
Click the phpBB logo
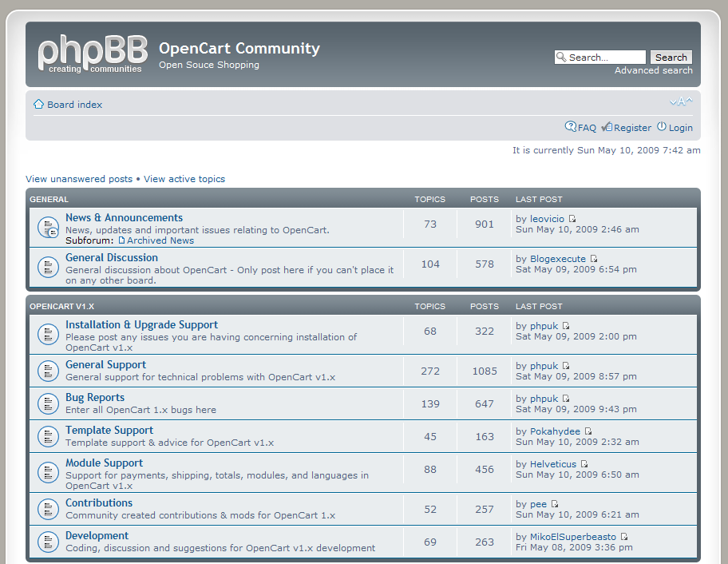(93, 54)
